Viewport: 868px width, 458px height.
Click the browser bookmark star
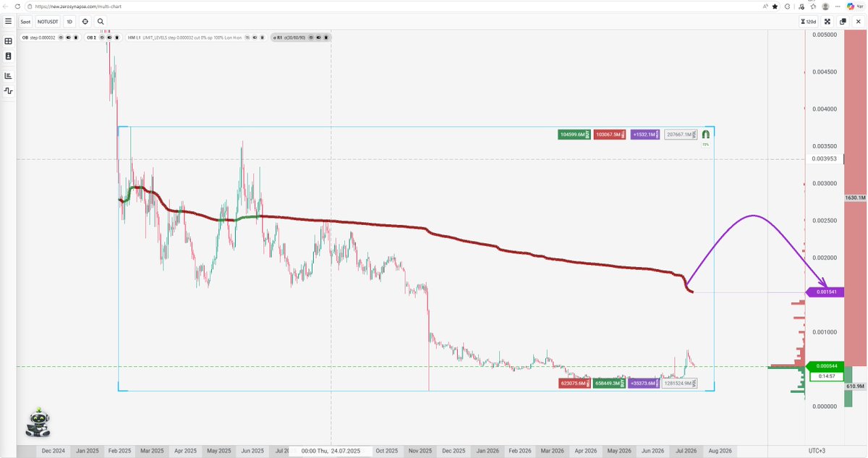click(775, 7)
